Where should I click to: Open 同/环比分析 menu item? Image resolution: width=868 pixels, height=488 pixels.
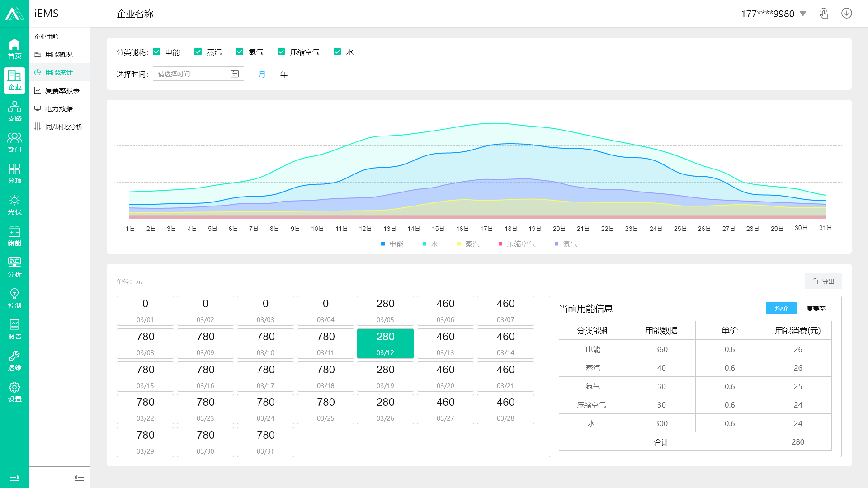click(60, 127)
